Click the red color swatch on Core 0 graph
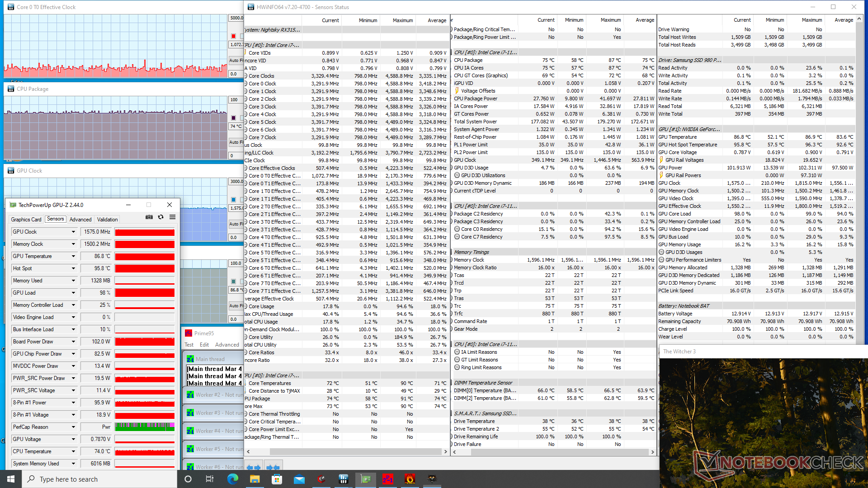The image size is (868, 488). coord(233,36)
